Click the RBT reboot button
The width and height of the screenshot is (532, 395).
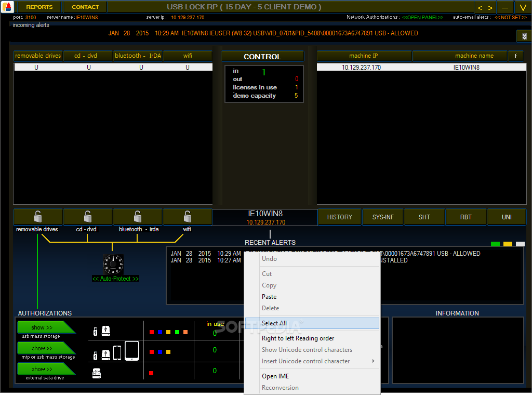point(466,217)
